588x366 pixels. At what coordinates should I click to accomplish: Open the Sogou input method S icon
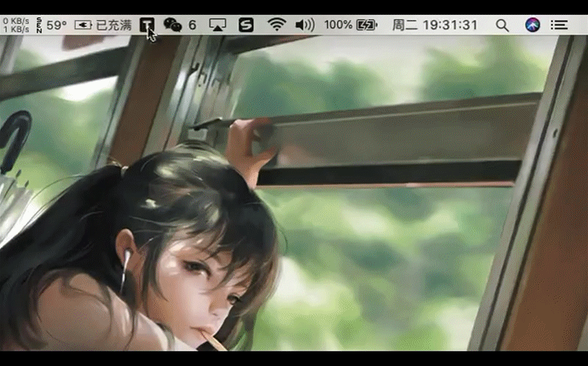(246, 25)
